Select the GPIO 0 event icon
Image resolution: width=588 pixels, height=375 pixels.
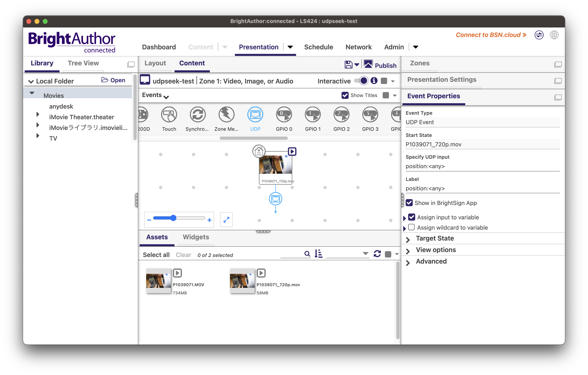point(284,115)
